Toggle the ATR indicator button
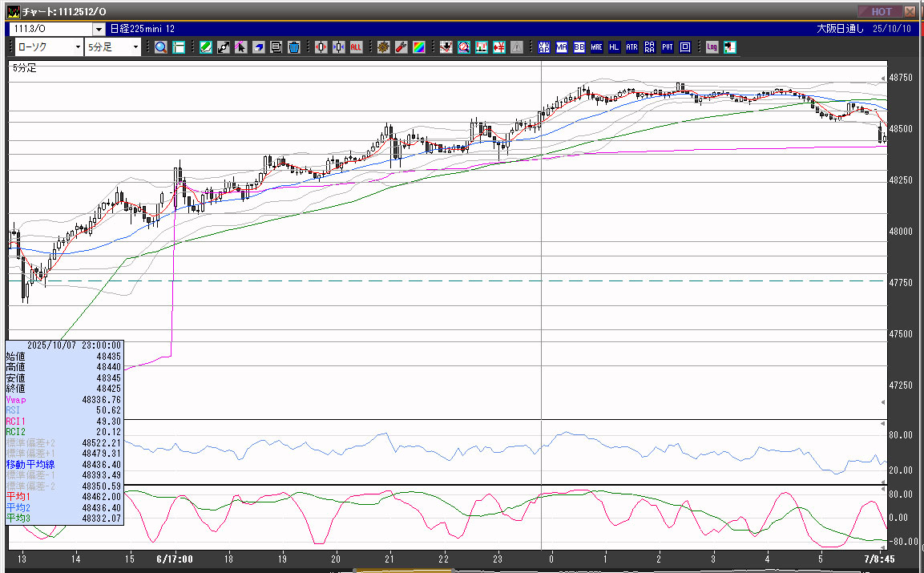 [632, 47]
